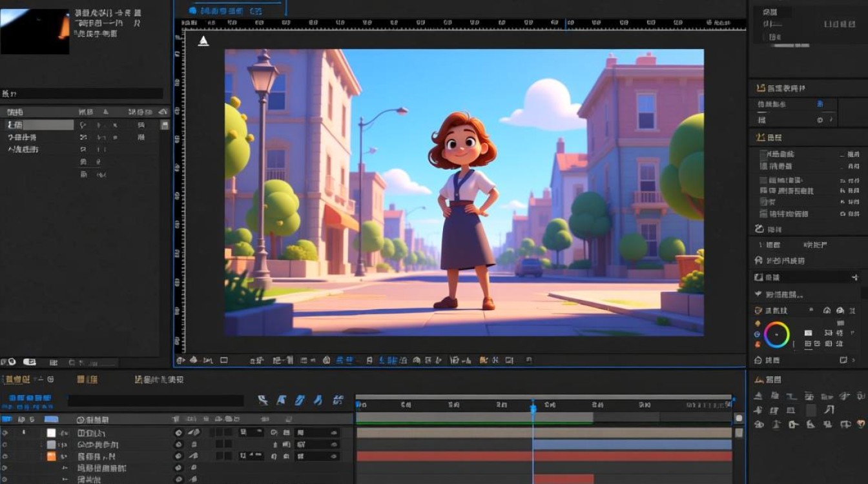Toggle visibility of the second timeline layer
868x484 pixels.
click(x=5, y=445)
